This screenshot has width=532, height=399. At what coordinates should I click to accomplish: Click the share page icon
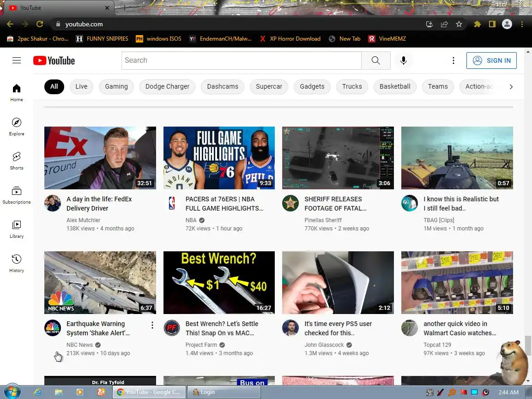coord(444,24)
